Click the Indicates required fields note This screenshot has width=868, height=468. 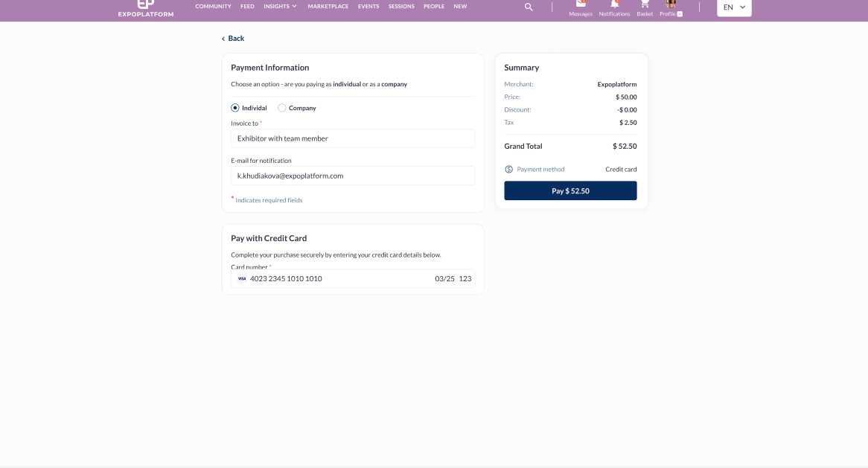[269, 200]
